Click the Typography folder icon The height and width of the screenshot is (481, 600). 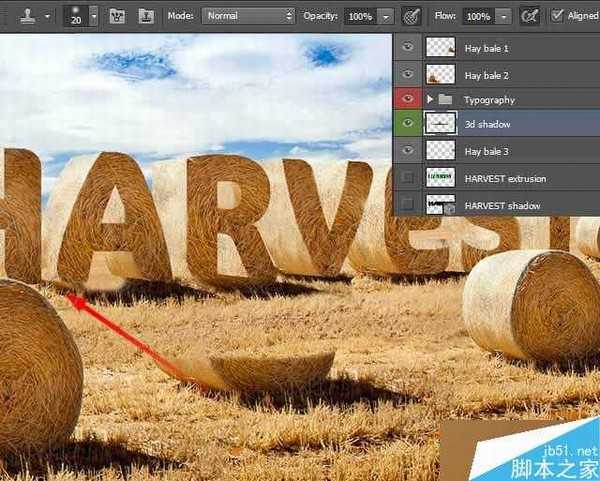click(445, 100)
